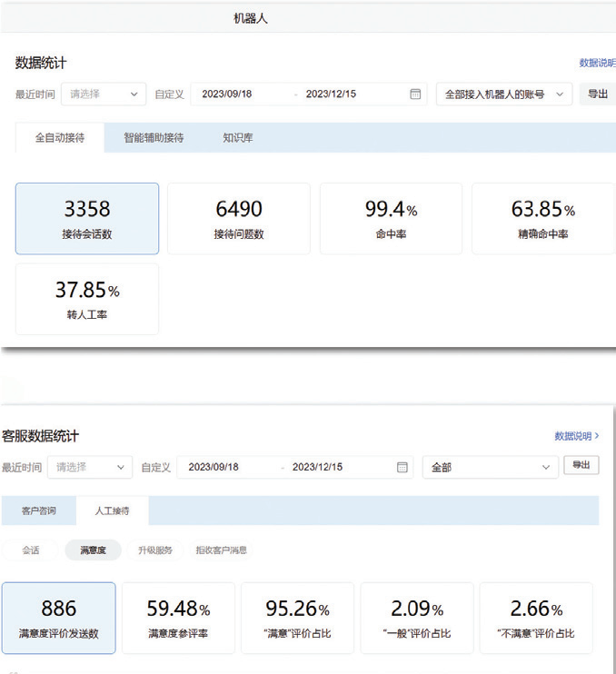Open calendar icon in robot date range
This screenshot has width=616, height=674.
point(415,94)
